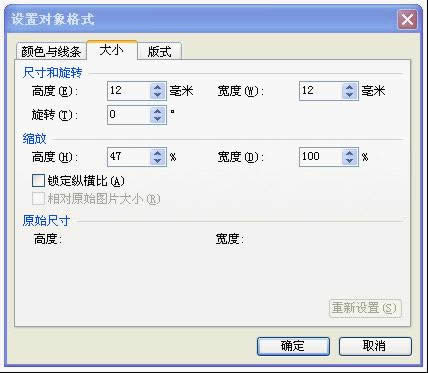The width and height of the screenshot is (428, 373).
Task: Click scale 宽度 field showing 100
Action: click(x=321, y=157)
